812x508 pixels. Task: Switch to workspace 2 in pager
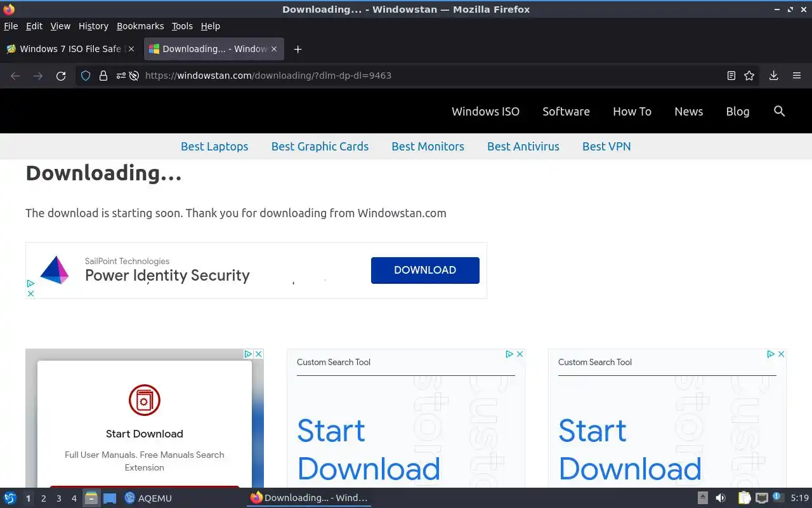(43, 498)
